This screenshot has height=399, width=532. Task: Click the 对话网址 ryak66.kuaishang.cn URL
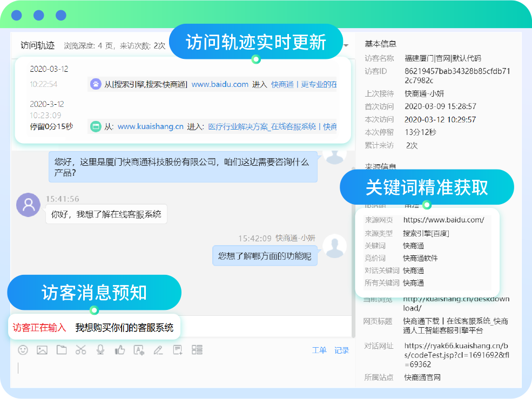coord(457,355)
